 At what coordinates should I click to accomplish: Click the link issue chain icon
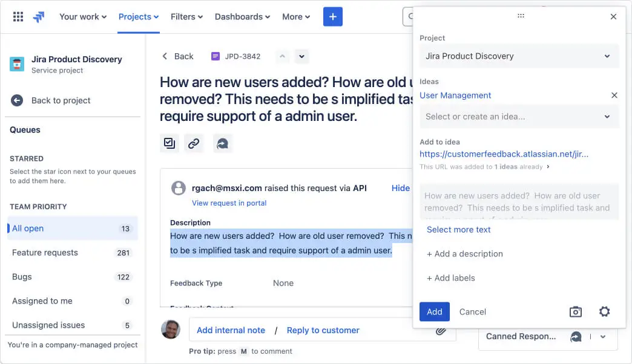[194, 143]
